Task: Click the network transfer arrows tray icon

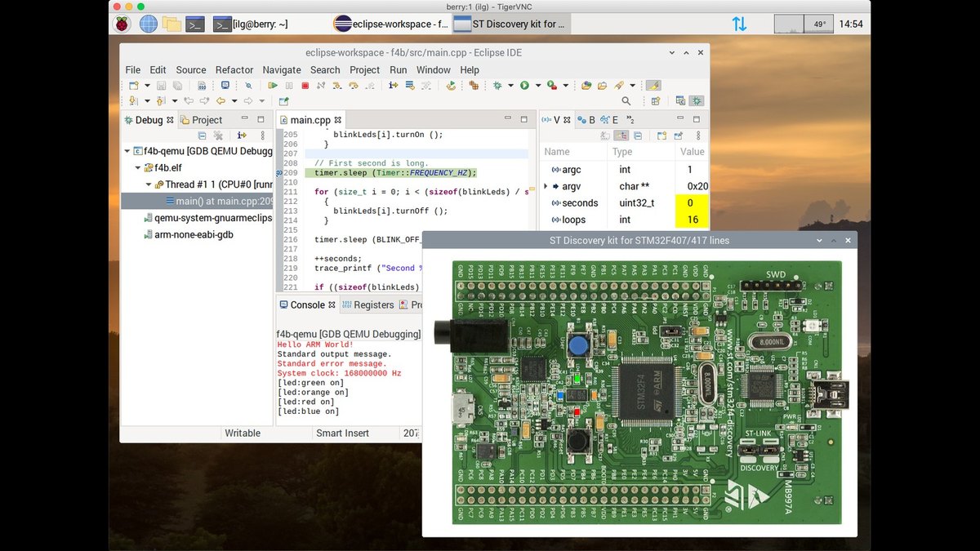Action: point(739,24)
